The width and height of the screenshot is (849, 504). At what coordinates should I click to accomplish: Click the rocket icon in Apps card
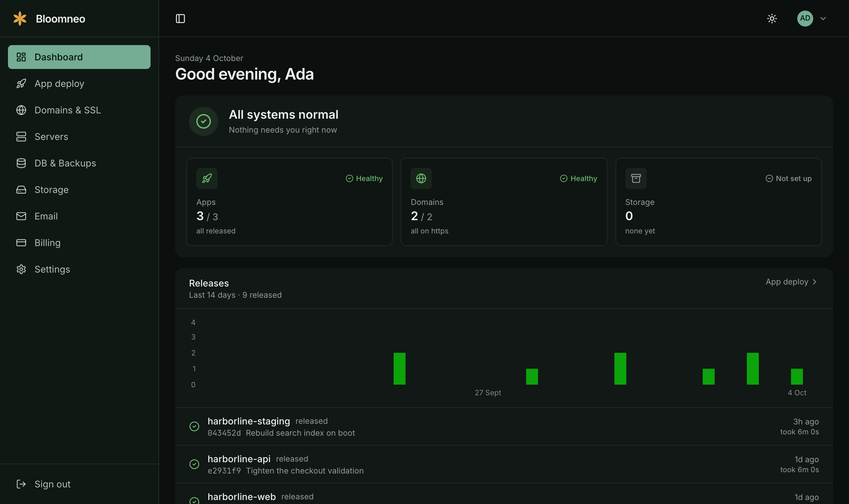coord(207,178)
